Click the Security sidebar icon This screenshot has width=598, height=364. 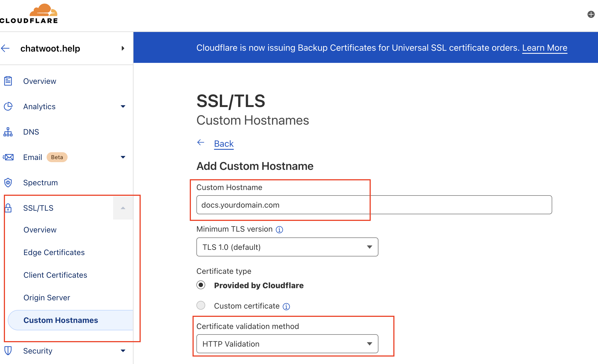coord(8,350)
